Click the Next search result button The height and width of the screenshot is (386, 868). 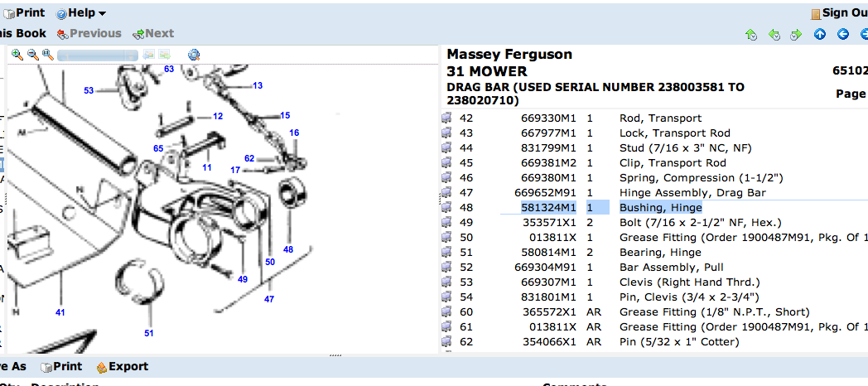coord(153,33)
